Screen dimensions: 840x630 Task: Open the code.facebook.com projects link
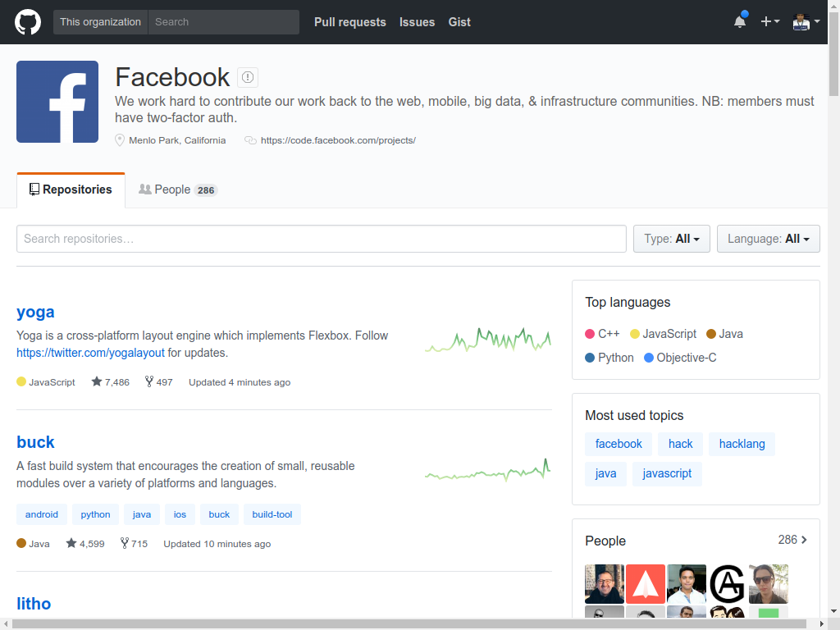coord(338,140)
